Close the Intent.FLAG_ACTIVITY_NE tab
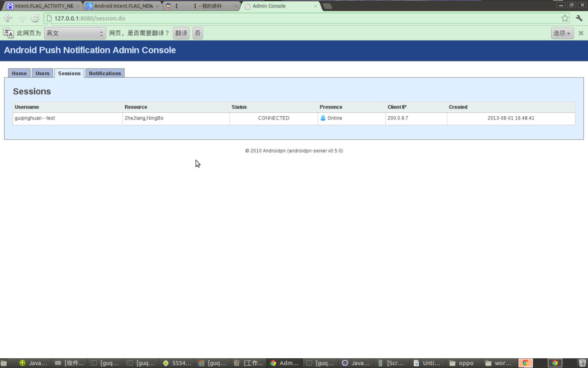Viewport: 588px width, 368px height. 78,6
